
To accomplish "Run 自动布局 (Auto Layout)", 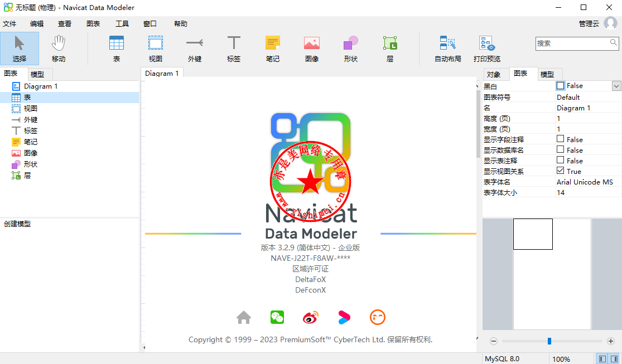I will point(447,48).
